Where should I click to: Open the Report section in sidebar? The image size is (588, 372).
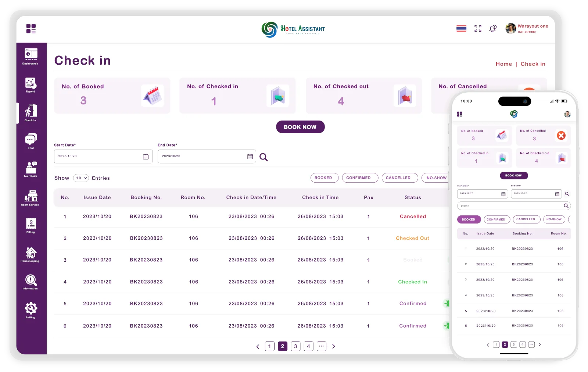click(31, 85)
